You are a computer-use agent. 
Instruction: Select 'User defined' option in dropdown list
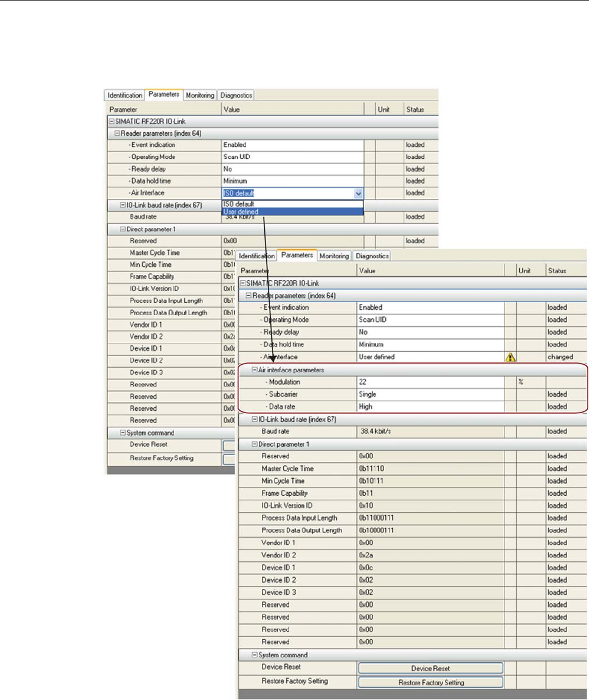pos(293,212)
